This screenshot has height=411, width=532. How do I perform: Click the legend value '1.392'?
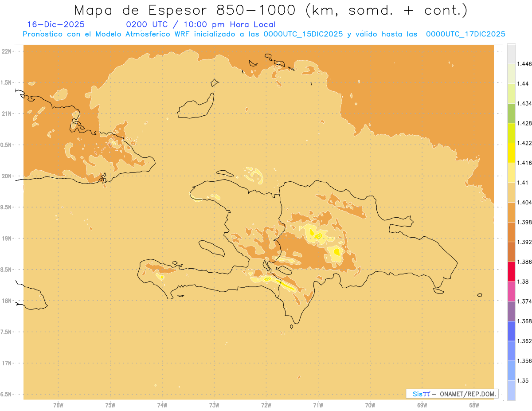[x=525, y=242]
